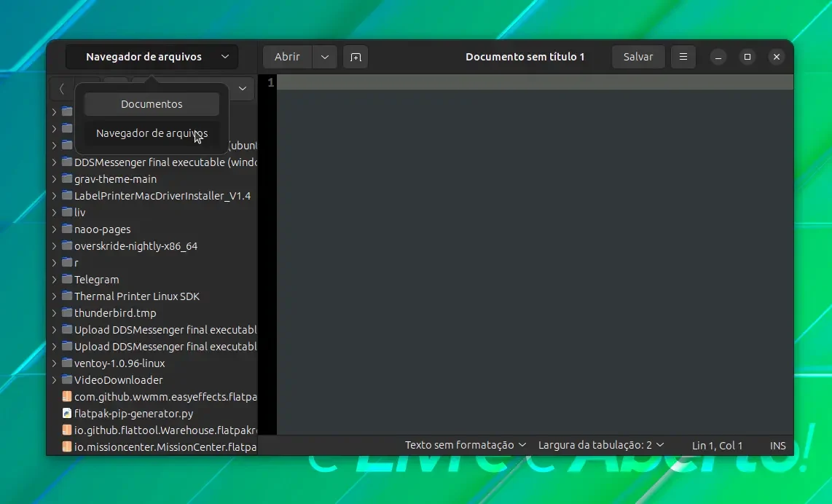Click Lin 1, Col 1 position indicator
The width and height of the screenshot is (832, 504).
tap(717, 446)
